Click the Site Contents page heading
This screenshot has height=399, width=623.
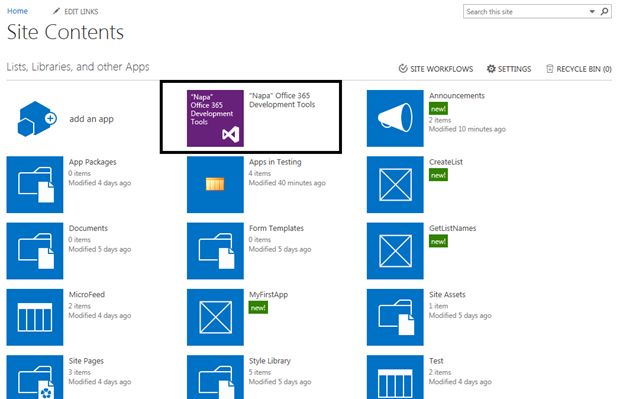click(66, 32)
